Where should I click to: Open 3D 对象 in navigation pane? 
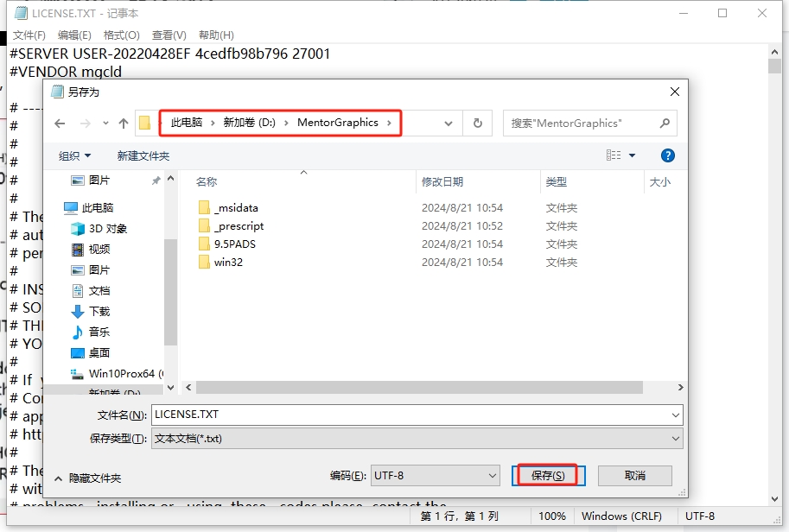pyautogui.click(x=99, y=228)
